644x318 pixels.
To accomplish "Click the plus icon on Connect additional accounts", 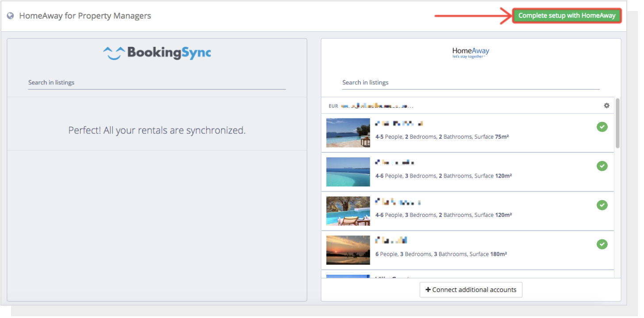I will coord(427,289).
